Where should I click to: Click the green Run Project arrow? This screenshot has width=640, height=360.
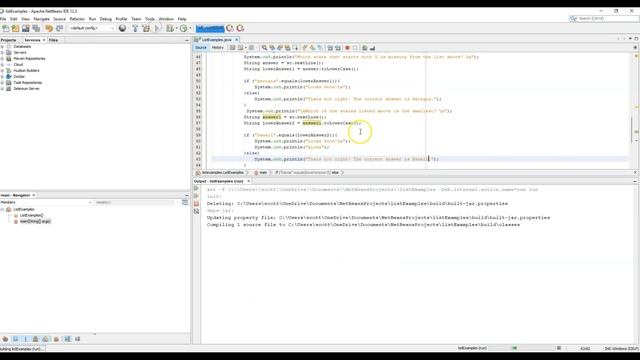click(x=157, y=28)
